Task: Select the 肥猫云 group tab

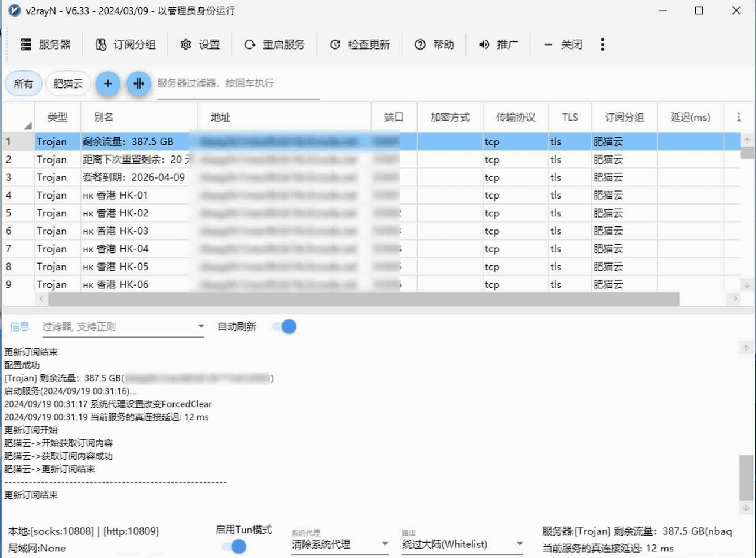Action: coord(68,84)
